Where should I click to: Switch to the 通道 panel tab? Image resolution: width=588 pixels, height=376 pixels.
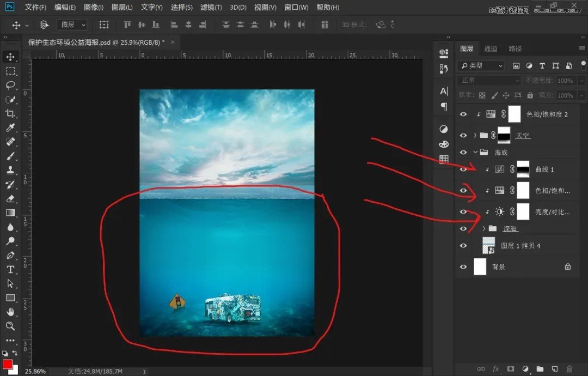coord(490,48)
